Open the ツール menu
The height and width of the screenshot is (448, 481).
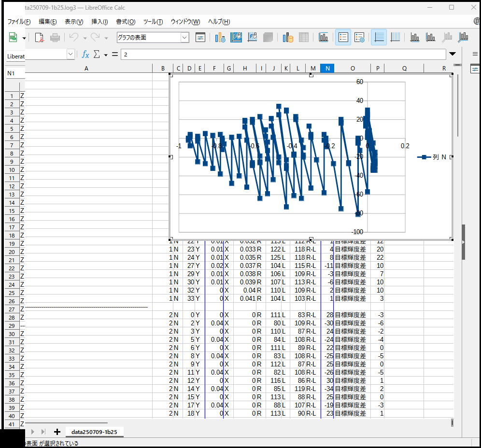click(x=153, y=22)
